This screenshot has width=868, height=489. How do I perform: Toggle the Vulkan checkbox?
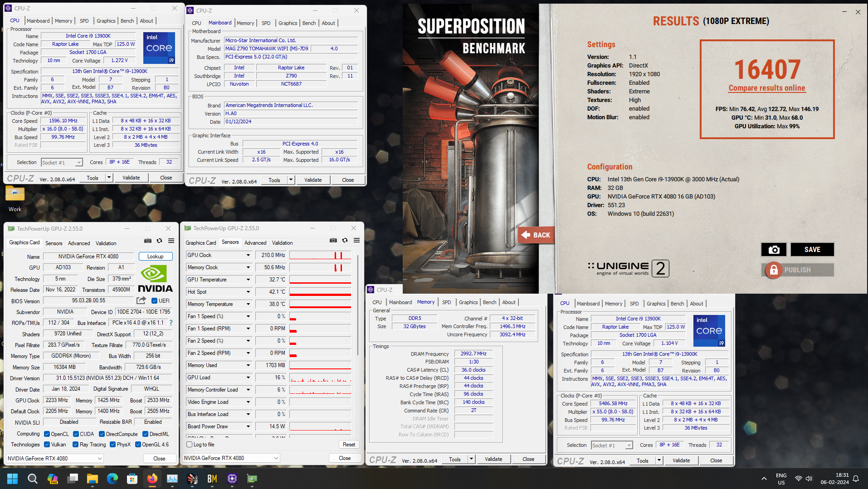click(x=47, y=444)
